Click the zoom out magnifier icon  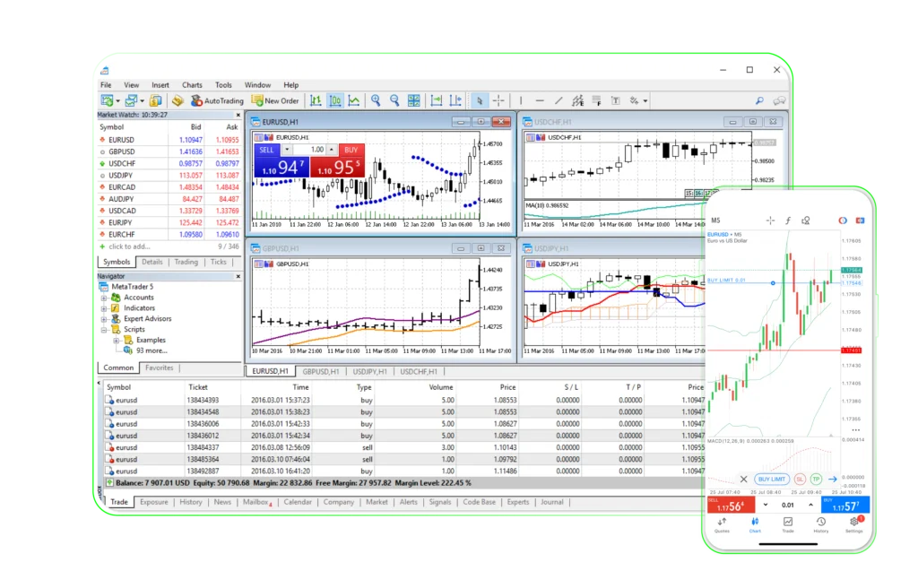point(394,101)
